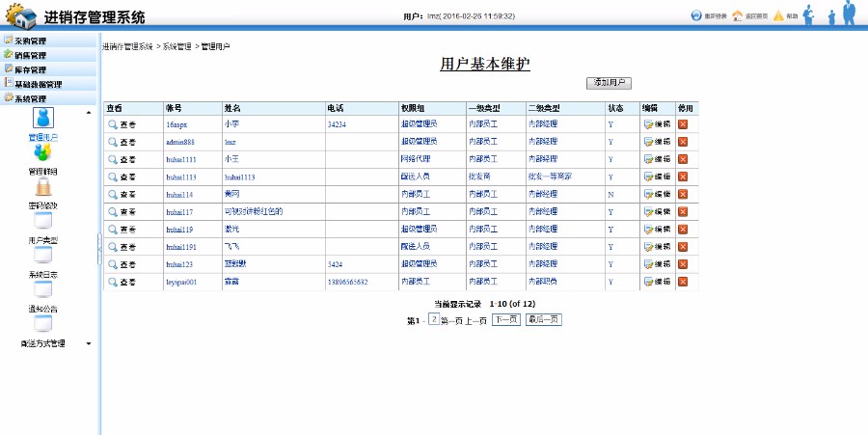
Task: View details magnifier for account leyipai001
Action: (x=113, y=282)
